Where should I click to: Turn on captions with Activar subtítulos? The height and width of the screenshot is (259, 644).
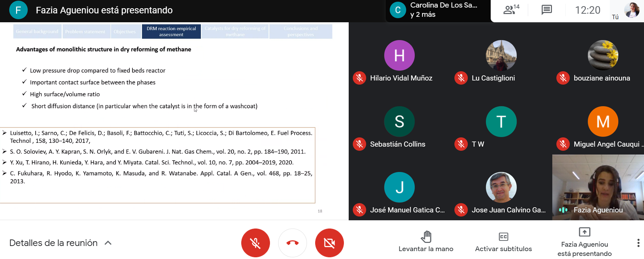pyautogui.click(x=503, y=242)
